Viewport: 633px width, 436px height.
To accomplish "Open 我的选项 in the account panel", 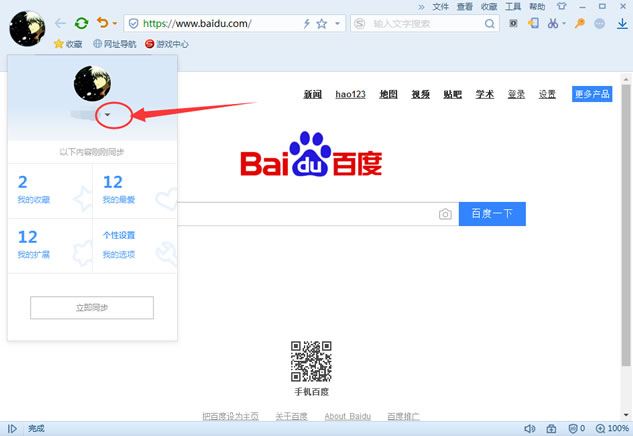I will 119,255.
